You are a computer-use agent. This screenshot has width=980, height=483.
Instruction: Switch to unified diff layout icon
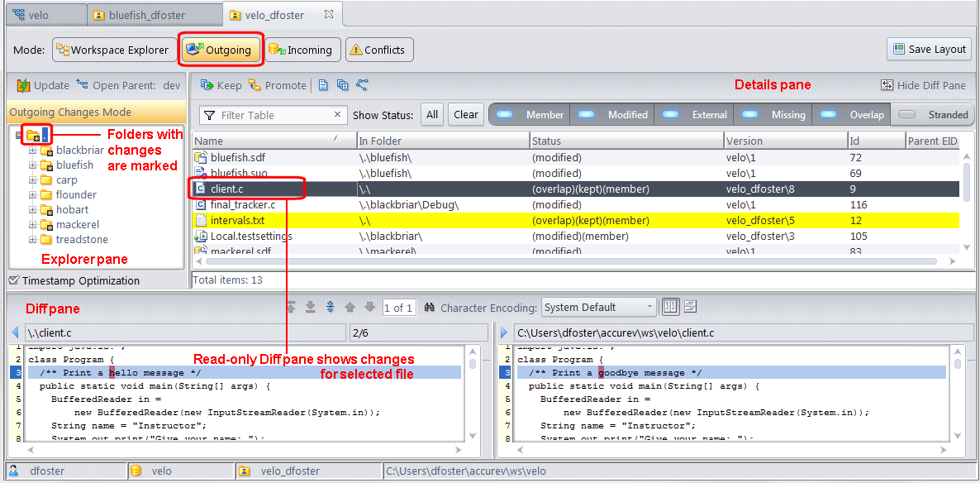690,307
